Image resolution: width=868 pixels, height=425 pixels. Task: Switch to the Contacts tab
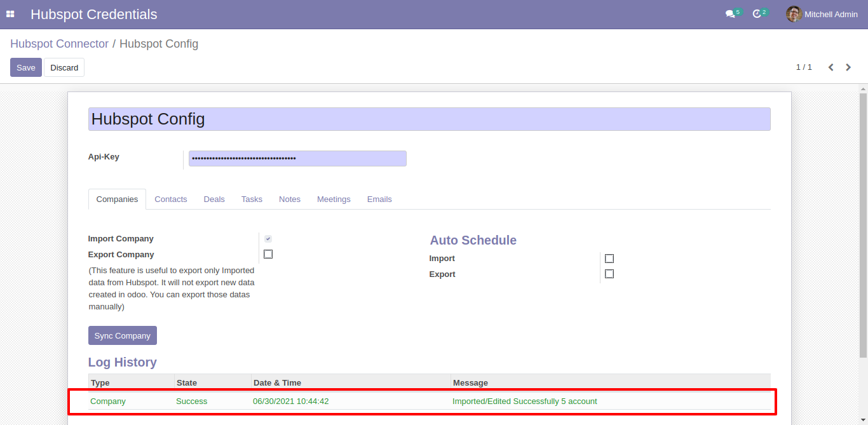coord(171,199)
